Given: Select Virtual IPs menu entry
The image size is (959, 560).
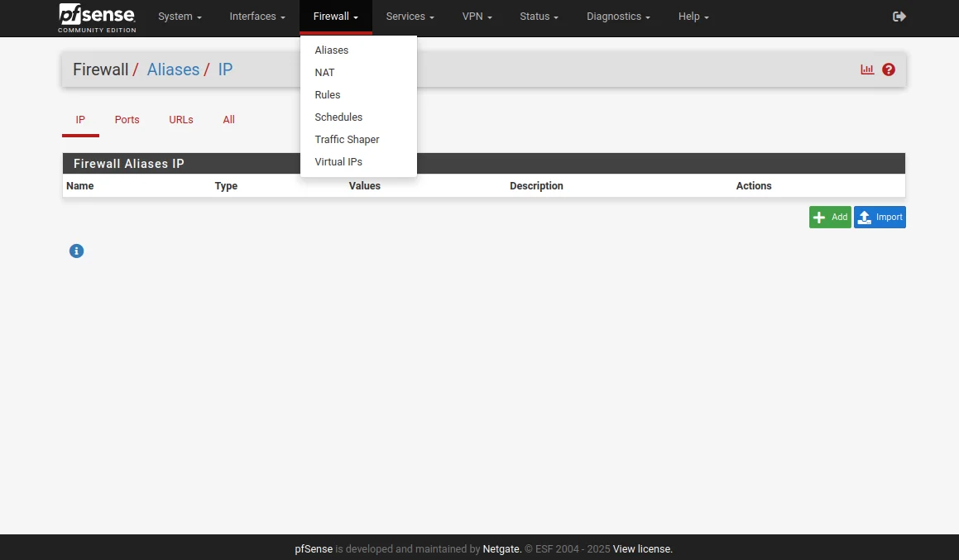Looking at the screenshot, I should (x=338, y=162).
